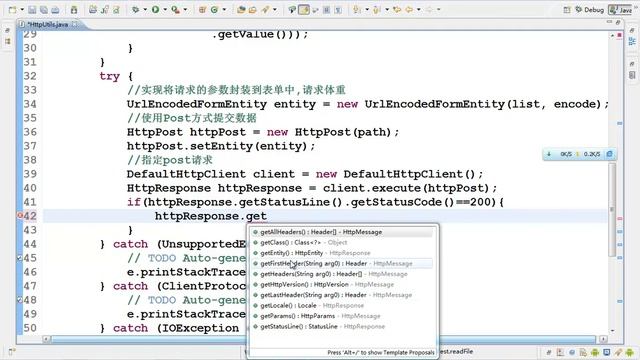Click the Save All toolbar icon
The image size is (640, 360).
(x=44, y=9)
